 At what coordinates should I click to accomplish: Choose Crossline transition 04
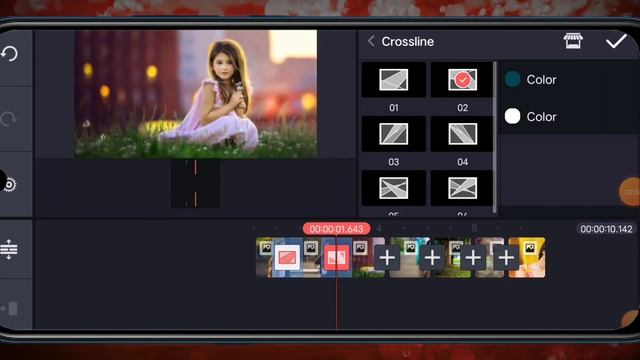point(462,133)
